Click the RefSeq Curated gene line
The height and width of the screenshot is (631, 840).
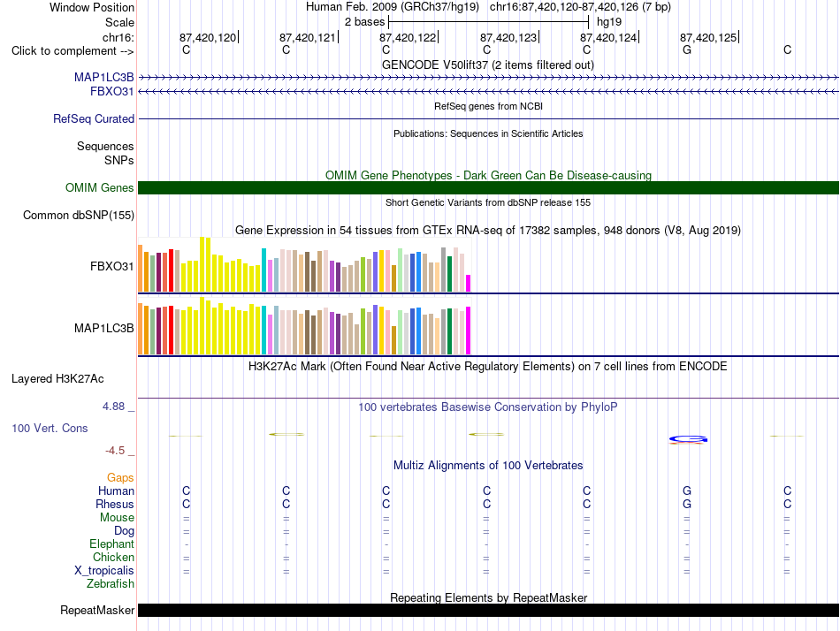488,119
